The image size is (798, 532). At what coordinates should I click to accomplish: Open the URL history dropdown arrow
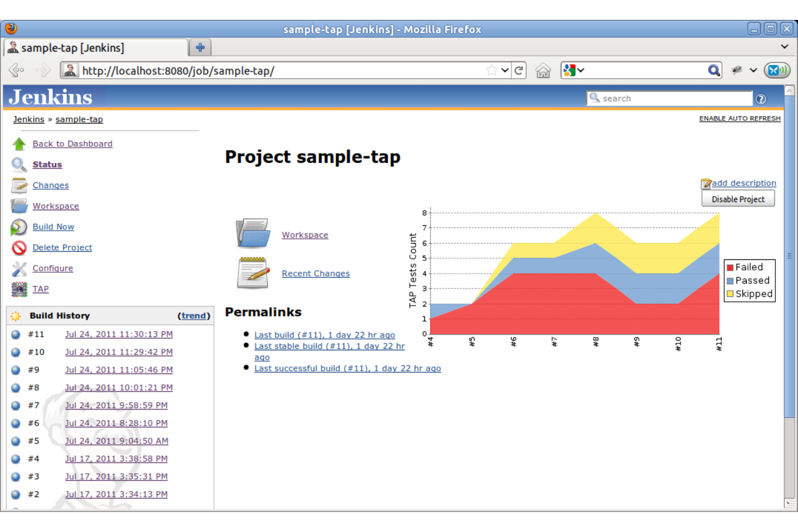[505, 70]
